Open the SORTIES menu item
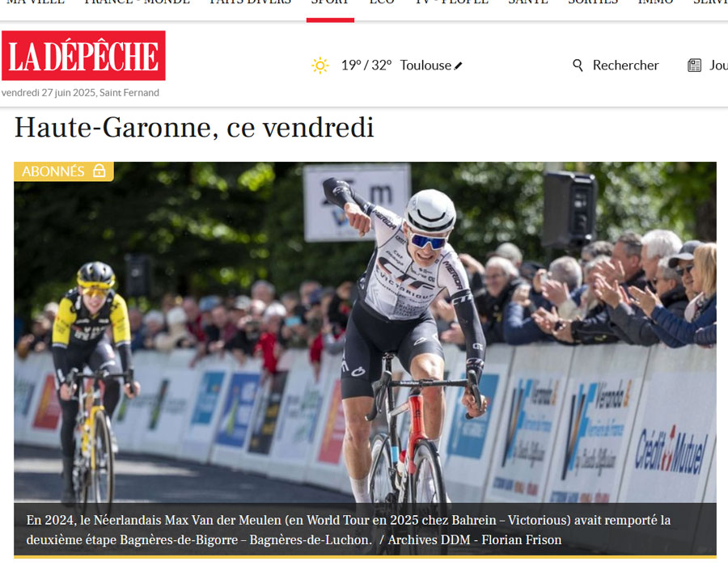The width and height of the screenshot is (728, 566). click(x=593, y=2)
